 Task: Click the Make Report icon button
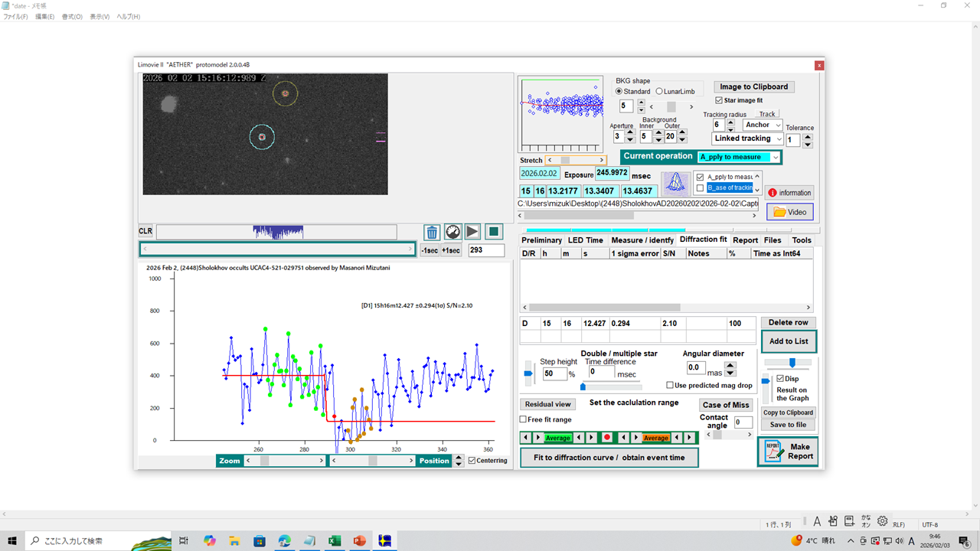(x=788, y=452)
